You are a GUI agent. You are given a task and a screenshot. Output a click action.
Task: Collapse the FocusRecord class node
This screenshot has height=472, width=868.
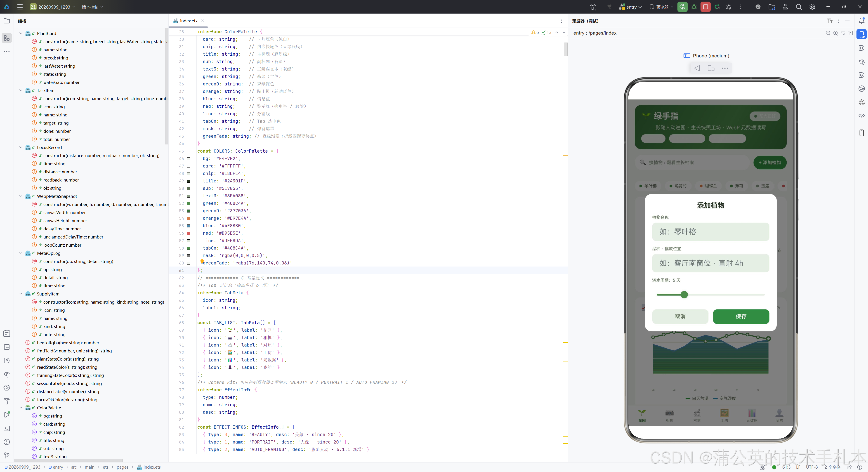pyautogui.click(x=21, y=147)
